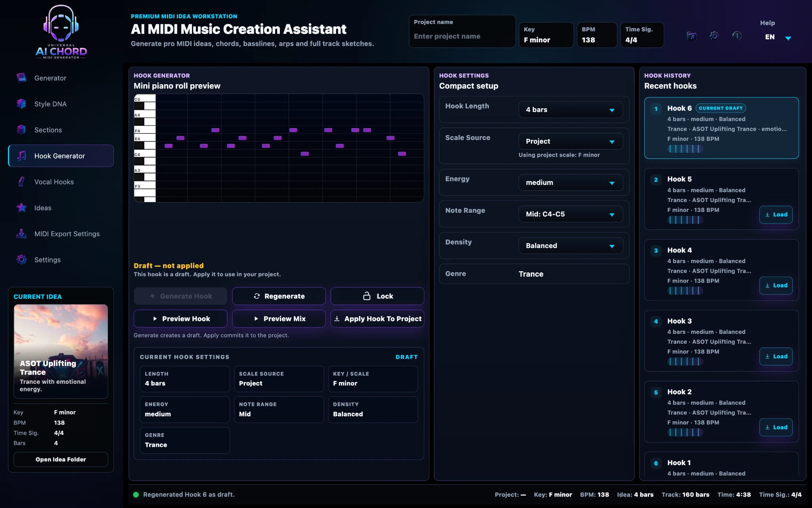The width and height of the screenshot is (812, 508).
Task: Toggle the Lock button
Action: [377, 296]
